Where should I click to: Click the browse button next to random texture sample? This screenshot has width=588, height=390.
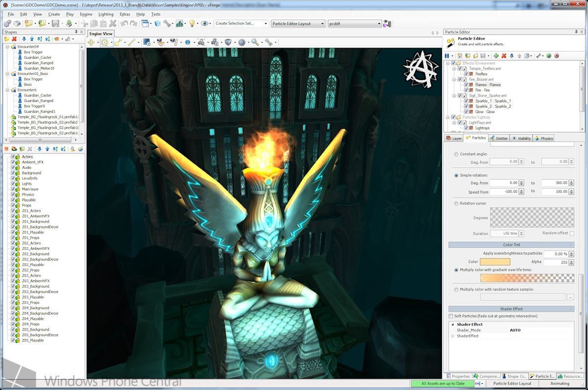tap(570, 296)
